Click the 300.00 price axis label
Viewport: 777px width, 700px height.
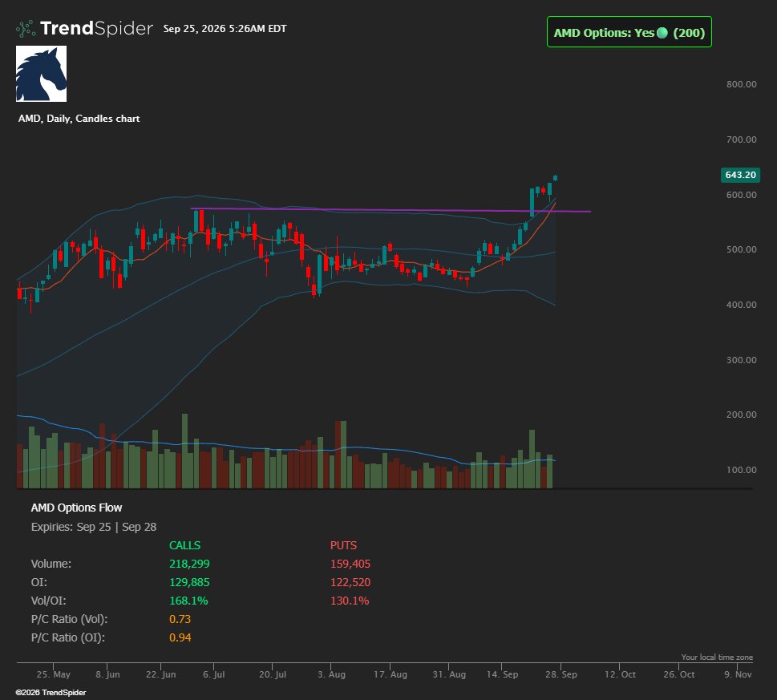[x=742, y=360]
